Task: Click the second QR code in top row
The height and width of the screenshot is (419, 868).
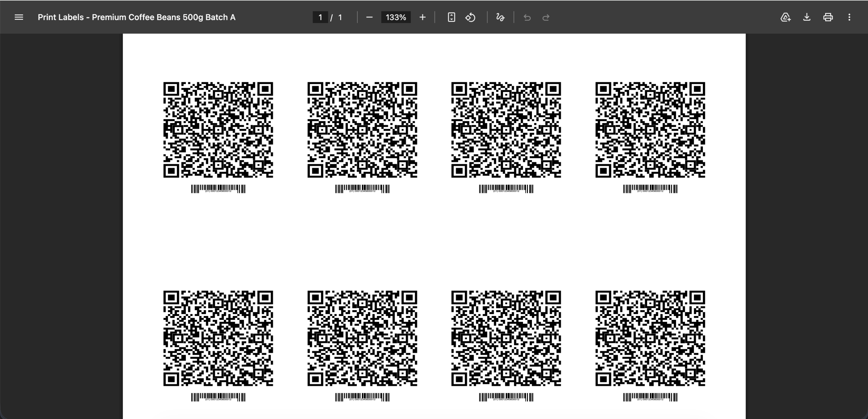Action: [362, 130]
